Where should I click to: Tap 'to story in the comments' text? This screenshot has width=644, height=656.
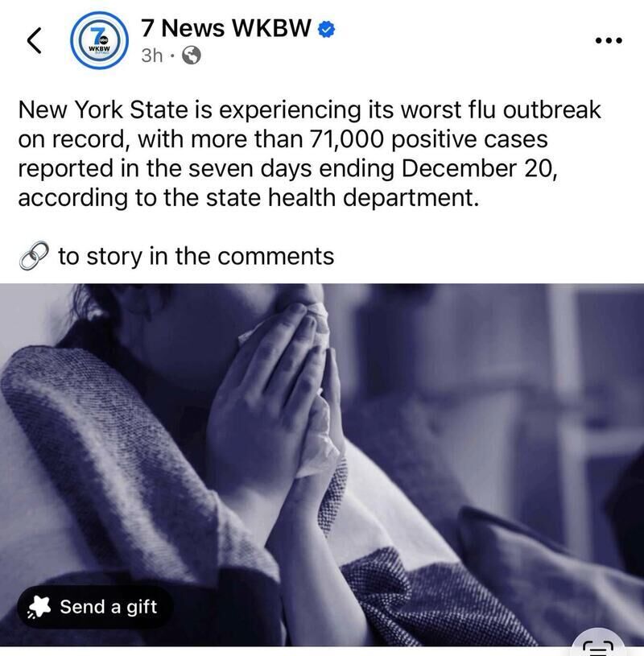pos(196,256)
